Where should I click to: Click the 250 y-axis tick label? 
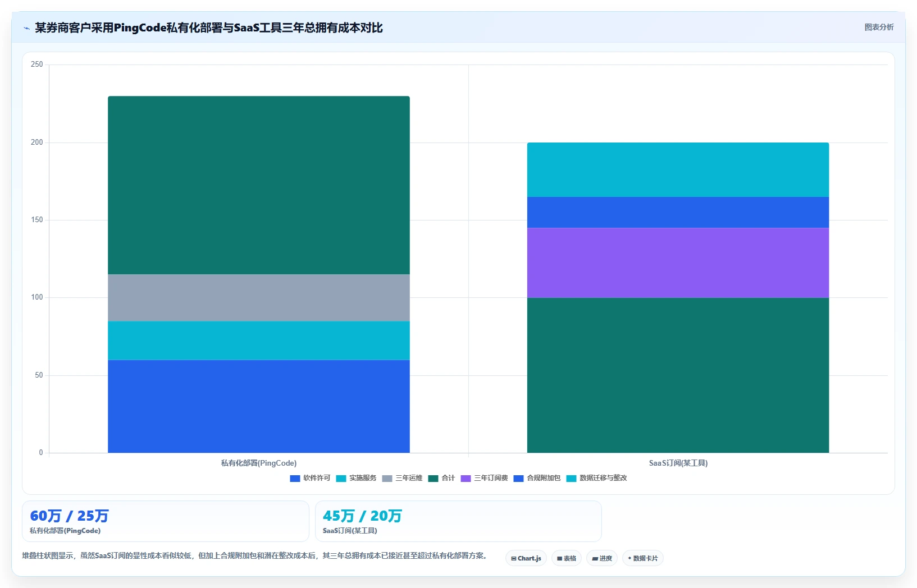(x=37, y=65)
